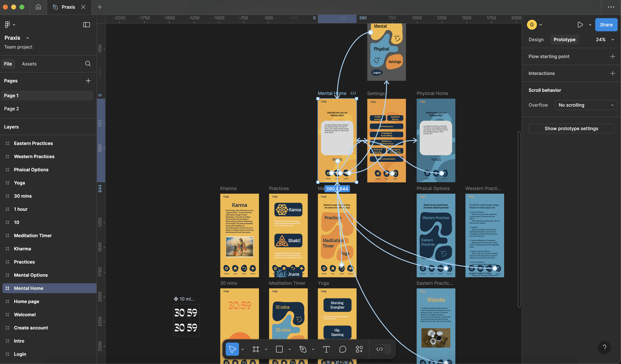This screenshot has width=621, height=364.
Task: Click the search icon in left panel
Action: pyautogui.click(x=88, y=64)
